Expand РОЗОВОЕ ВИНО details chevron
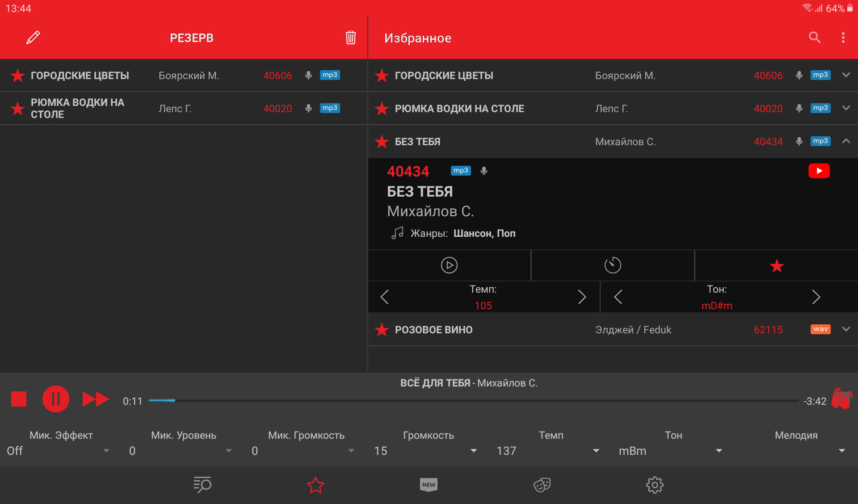Viewport: 858px width, 504px height. [846, 329]
